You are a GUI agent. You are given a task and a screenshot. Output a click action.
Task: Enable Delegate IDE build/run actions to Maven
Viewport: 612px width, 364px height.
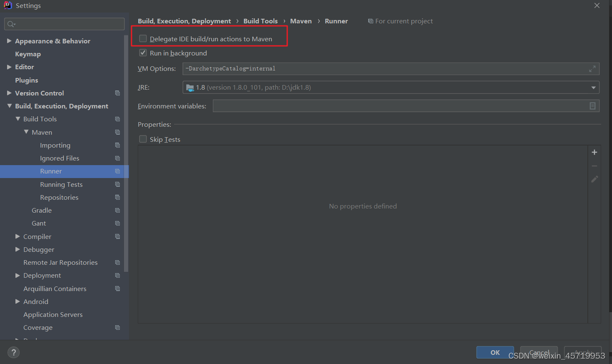(x=143, y=39)
